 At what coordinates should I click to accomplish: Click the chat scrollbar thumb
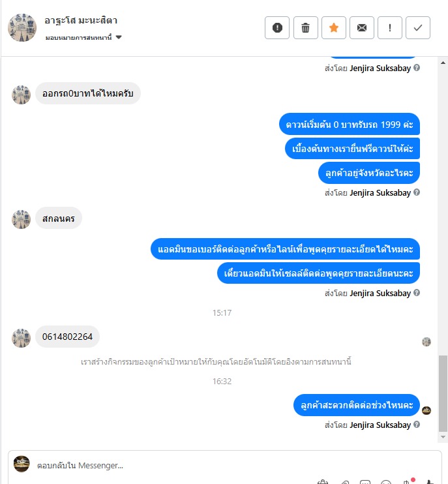[x=443, y=393]
